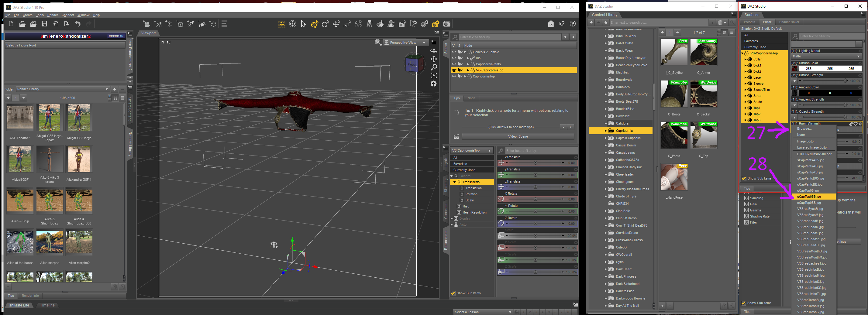The width and height of the screenshot is (868, 315).
Task: Collapse the Genesis 2 Female node
Action: tap(465, 52)
